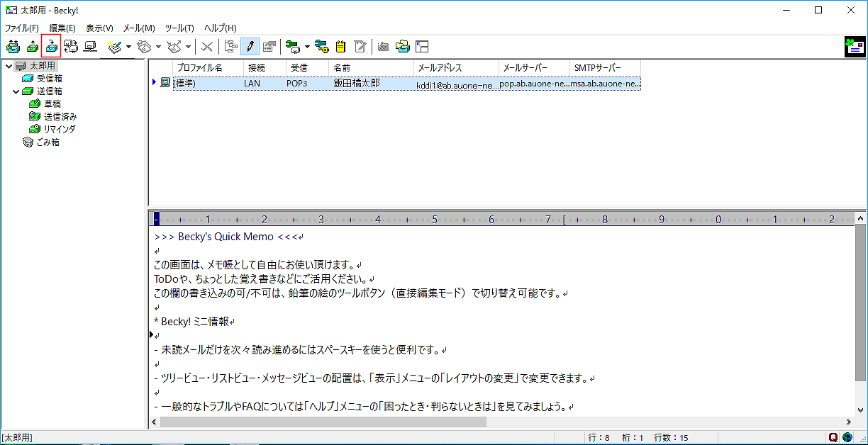Image resolution: width=868 pixels, height=445 pixels.
Task: Click the right arrow of horizontal scrollbar
Action: [x=848, y=422]
